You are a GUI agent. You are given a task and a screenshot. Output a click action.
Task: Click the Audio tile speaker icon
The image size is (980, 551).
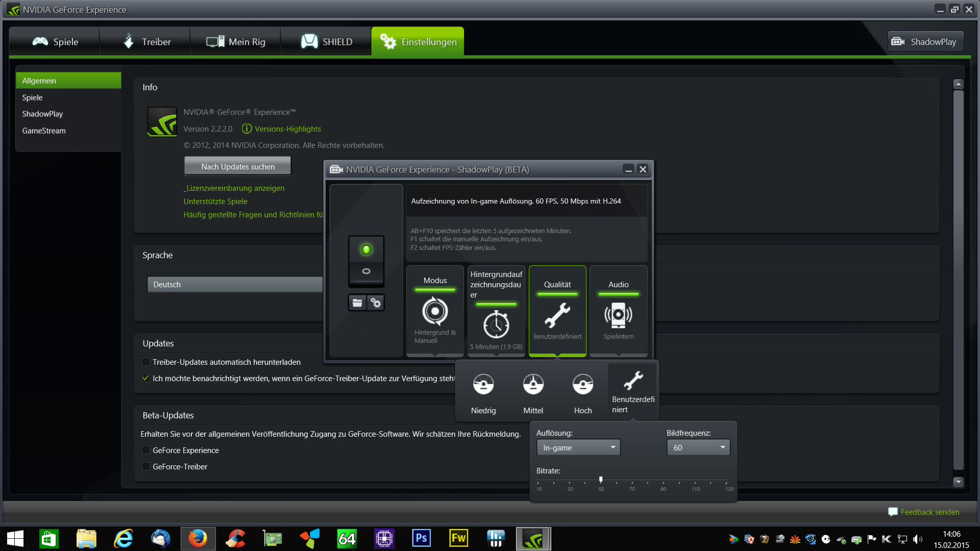(618, 315)
